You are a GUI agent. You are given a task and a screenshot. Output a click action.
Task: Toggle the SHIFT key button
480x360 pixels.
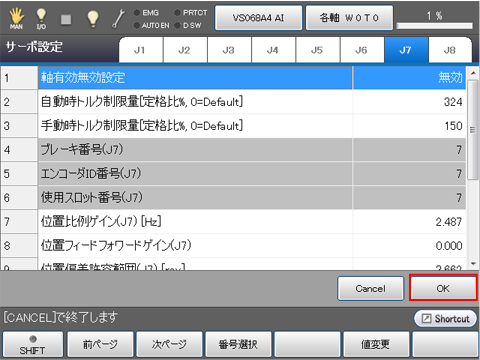pyautogui.click(x=32, y=345)
